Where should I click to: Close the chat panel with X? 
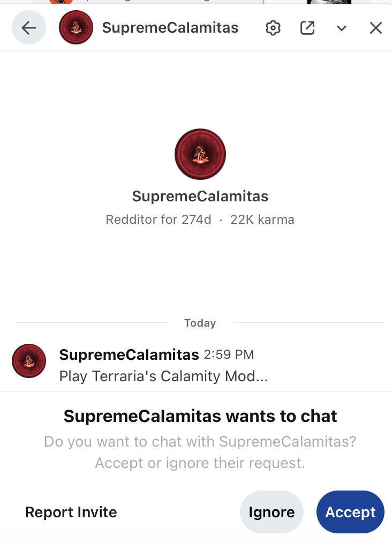click(x=376, y=28)
